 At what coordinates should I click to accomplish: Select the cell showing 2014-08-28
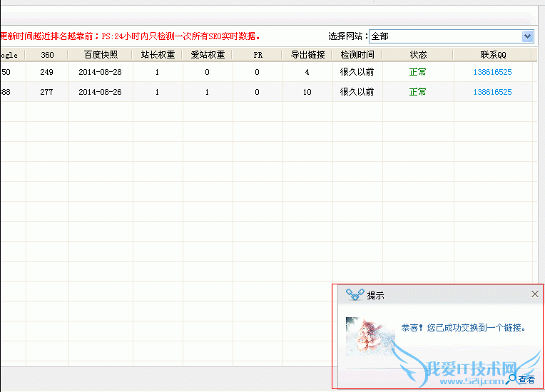coord(100,72)
